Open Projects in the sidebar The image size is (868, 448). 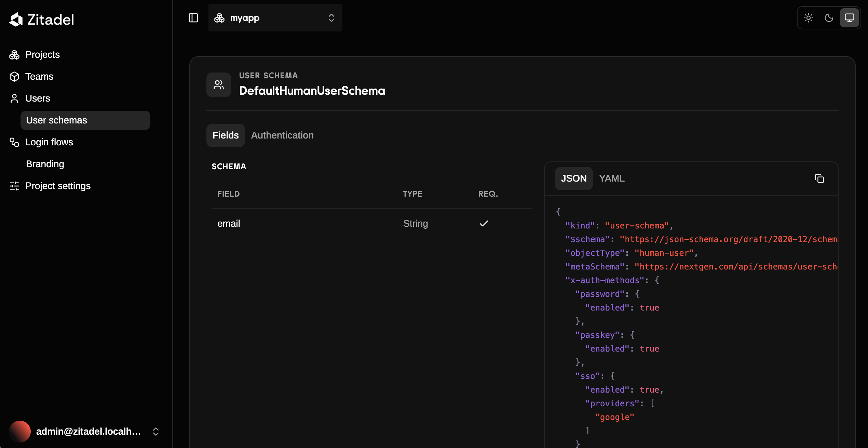click(42, 55)
